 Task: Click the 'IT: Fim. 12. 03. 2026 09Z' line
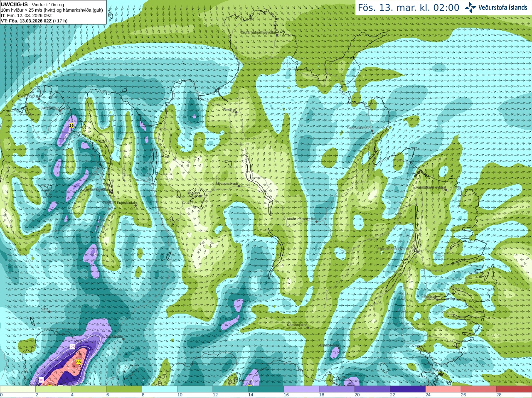click(26, 15)
